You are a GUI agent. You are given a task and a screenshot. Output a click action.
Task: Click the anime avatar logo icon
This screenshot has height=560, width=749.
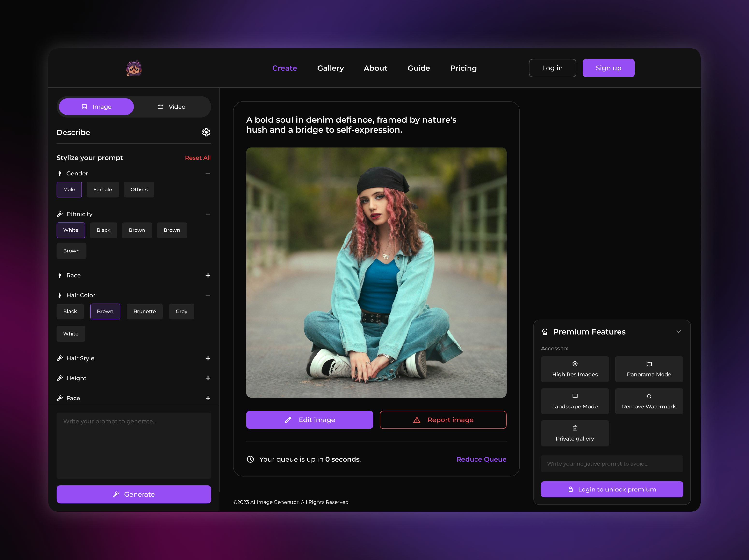[134, 68]
